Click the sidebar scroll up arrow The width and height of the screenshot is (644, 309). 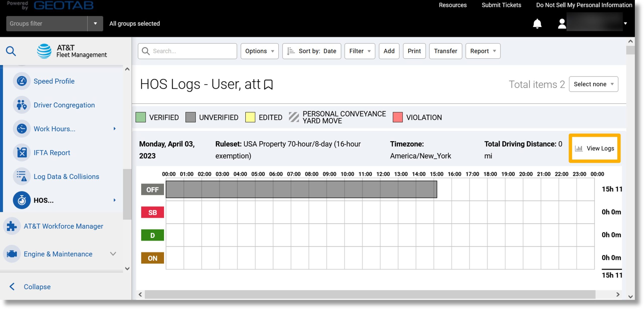[x=127, y=69]
